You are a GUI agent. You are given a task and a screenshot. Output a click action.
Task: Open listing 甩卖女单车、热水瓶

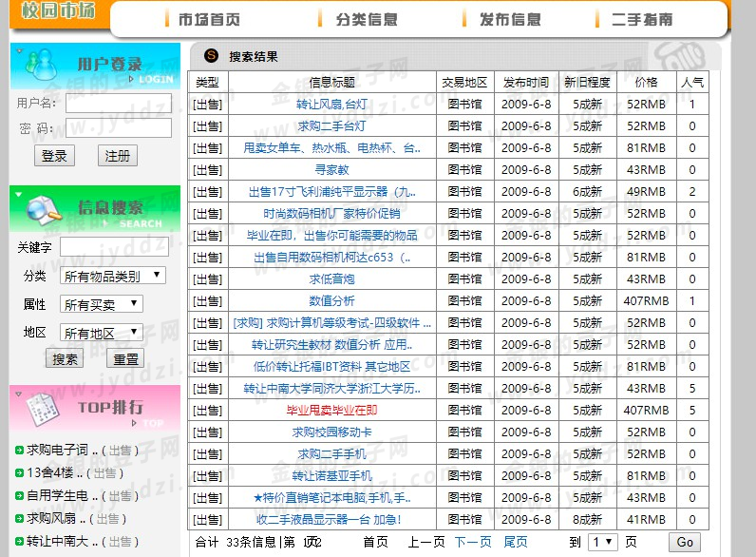click(x=331, y=147)
